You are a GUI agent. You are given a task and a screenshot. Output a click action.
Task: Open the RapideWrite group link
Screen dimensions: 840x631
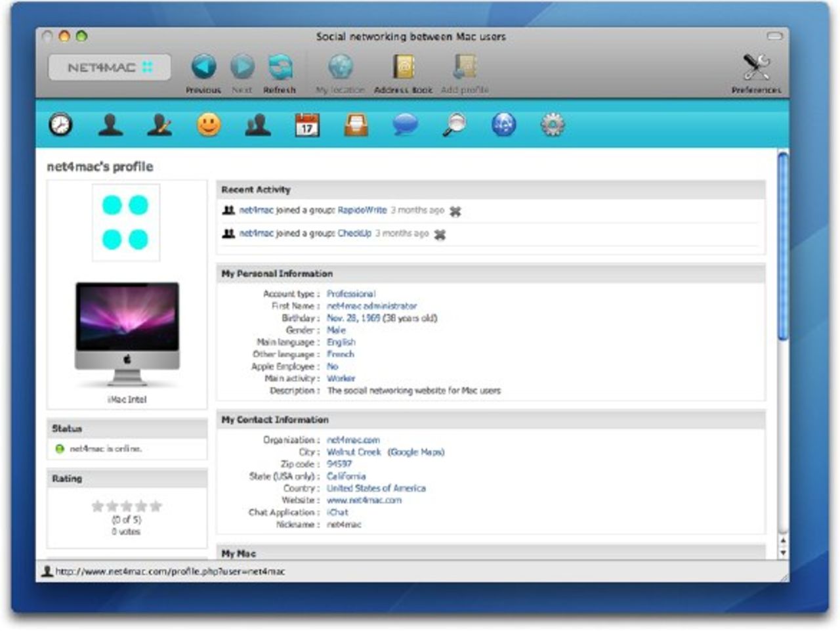coord(362,210)
